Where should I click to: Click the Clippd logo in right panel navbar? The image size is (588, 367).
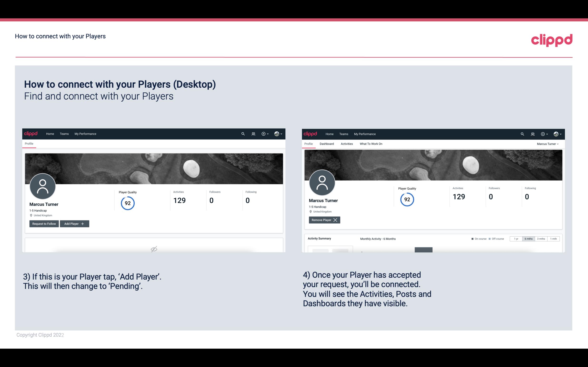coord(310,134)
